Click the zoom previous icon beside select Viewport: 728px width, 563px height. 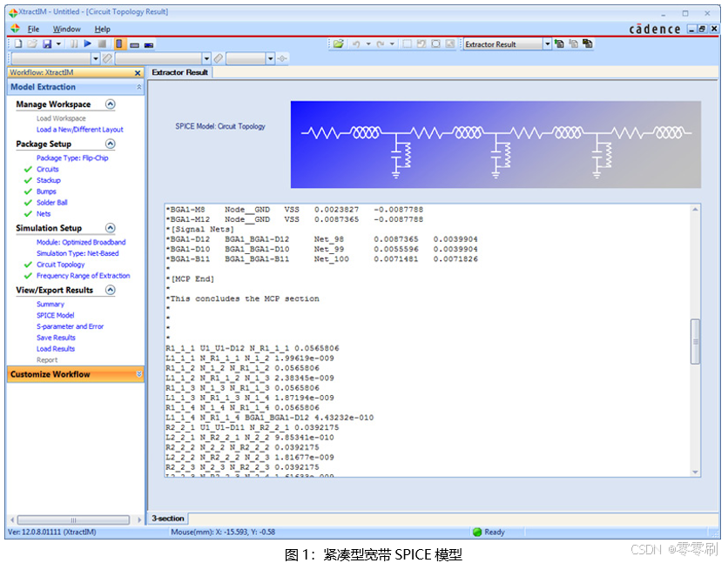pos(421,44)
